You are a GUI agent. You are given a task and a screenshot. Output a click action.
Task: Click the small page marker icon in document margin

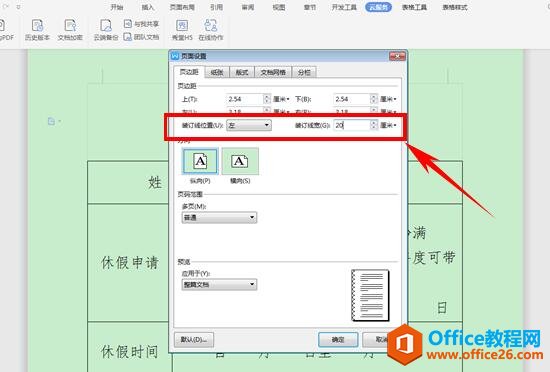click(51, 121)
